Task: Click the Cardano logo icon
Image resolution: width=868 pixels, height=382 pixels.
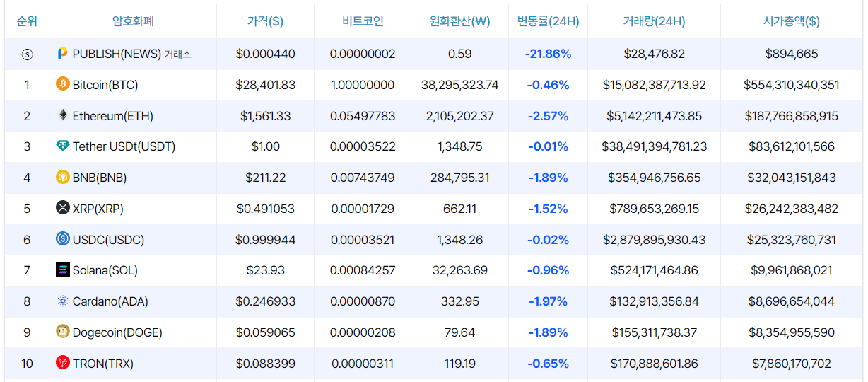Action: coord(63,301)
